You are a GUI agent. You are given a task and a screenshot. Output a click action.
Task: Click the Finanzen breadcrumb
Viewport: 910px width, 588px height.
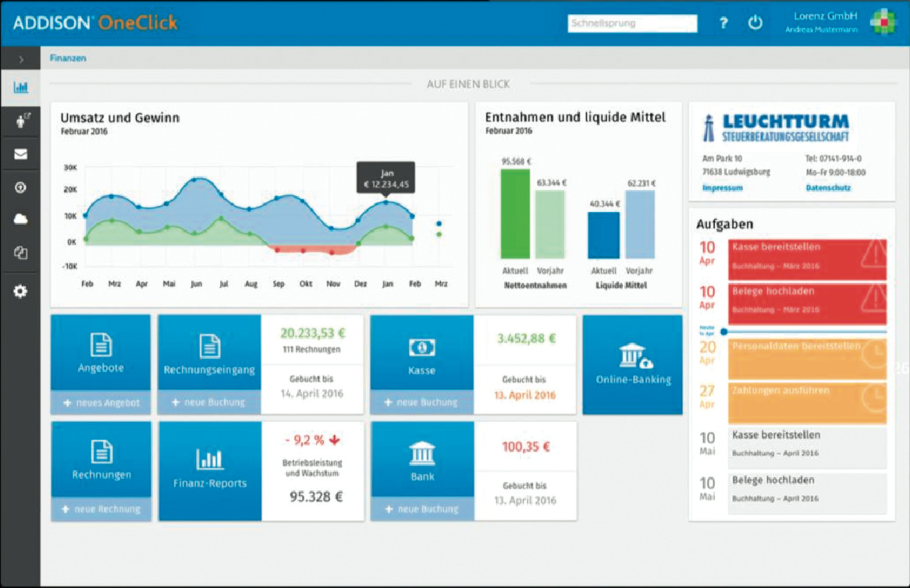tap(68, 58)
